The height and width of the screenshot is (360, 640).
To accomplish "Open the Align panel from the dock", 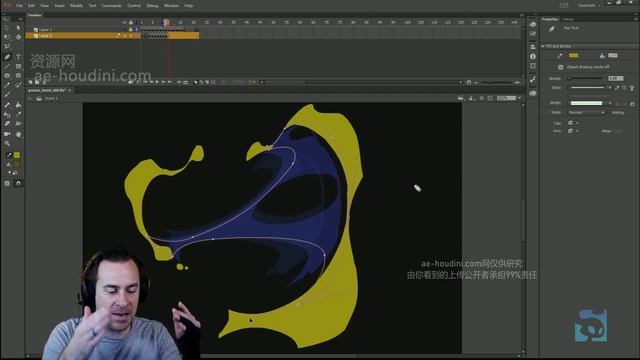I will tap(533, 47).
